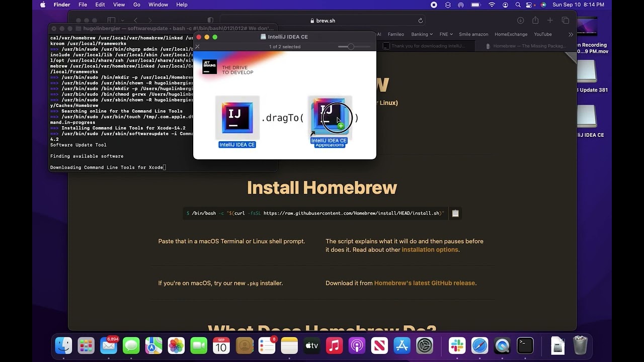The image size is (644, 362).
Task: Open News from the Dock
Action: (x=379, y=345)
